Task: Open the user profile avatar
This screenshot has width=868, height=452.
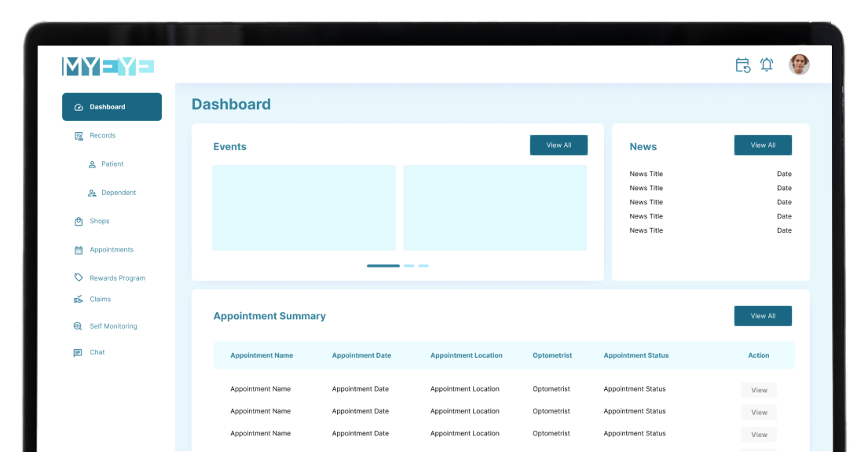Action: [799, 64]
